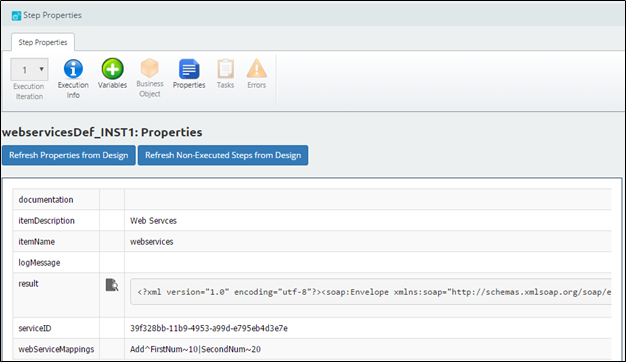626x362 pixels.
Task: Open the Properties document icon
Action: [189, 69]
